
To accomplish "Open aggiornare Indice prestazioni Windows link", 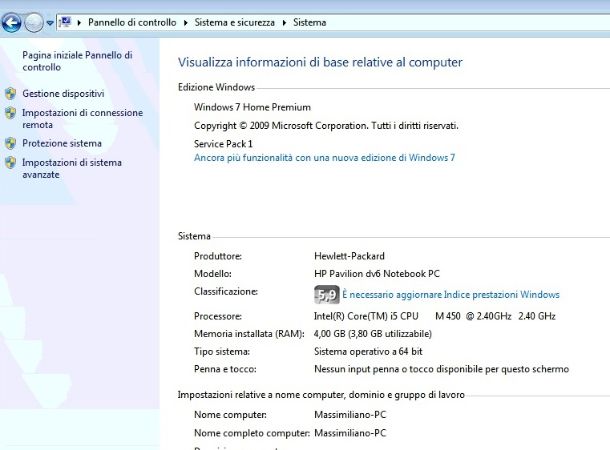I will click(x=450, y=295).
